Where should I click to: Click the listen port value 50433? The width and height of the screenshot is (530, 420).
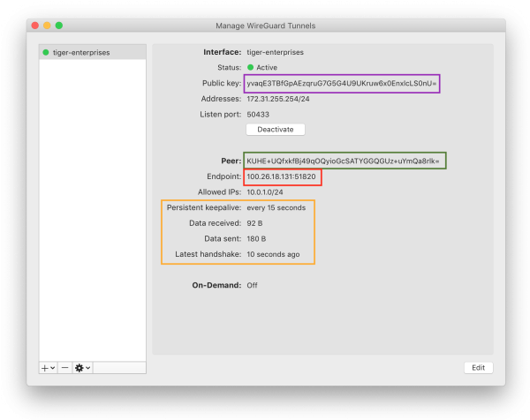point(258,115)
